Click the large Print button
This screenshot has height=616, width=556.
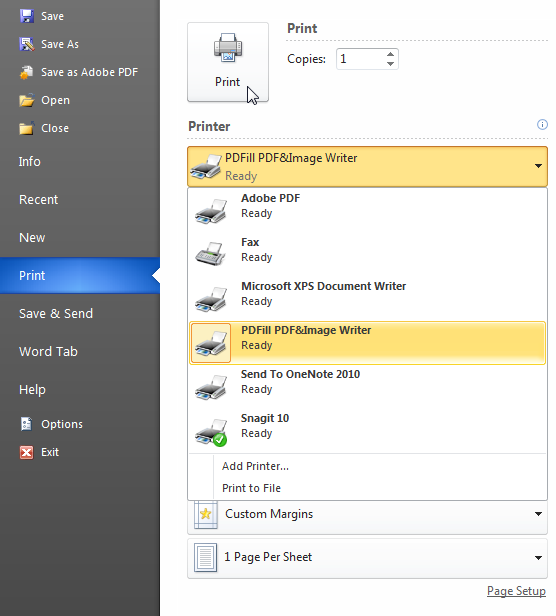(x=228, y=62)
